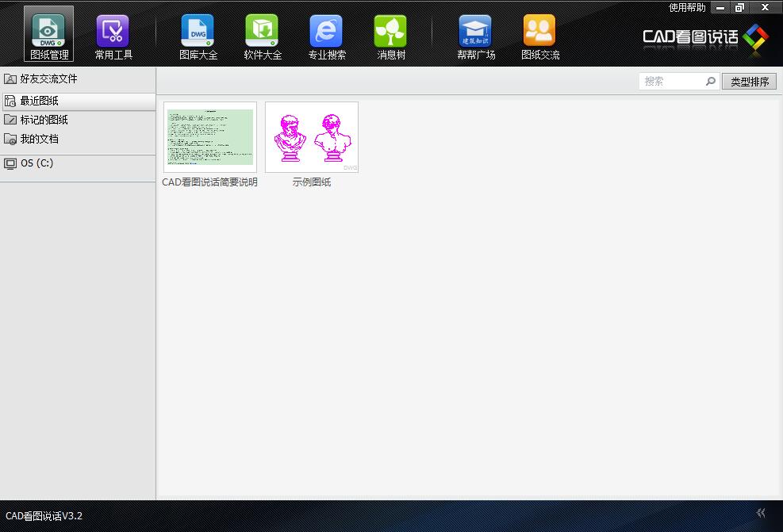This screenshot has height=532, width=783.
Task: Select 最近图纸 in the sidebar
Action: (x=79, y=101)
